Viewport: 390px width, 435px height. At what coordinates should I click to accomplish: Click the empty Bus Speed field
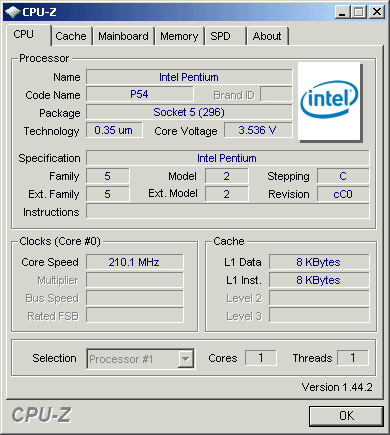[135, 298]
